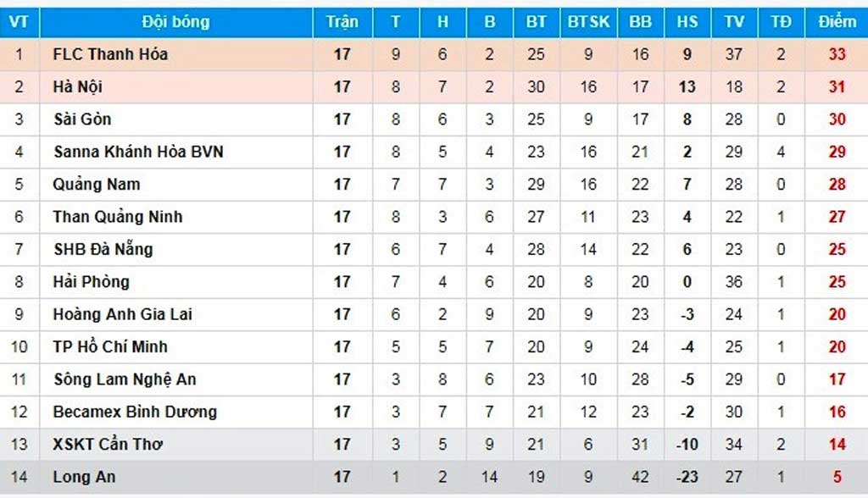This screenshot has width=868, height=498.
Task: Open Sông Lam Nghệ An entry
Action: tap(125, 379)
